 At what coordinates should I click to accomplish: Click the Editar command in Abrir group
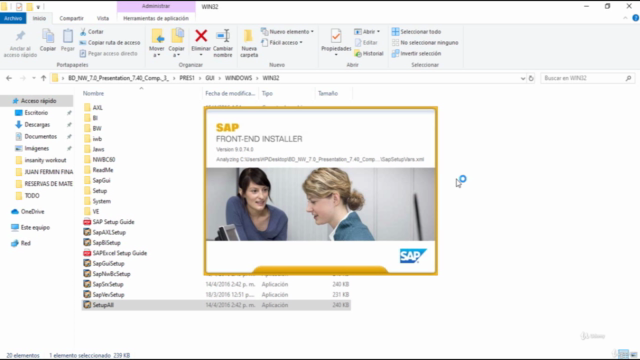coord(366,42)
